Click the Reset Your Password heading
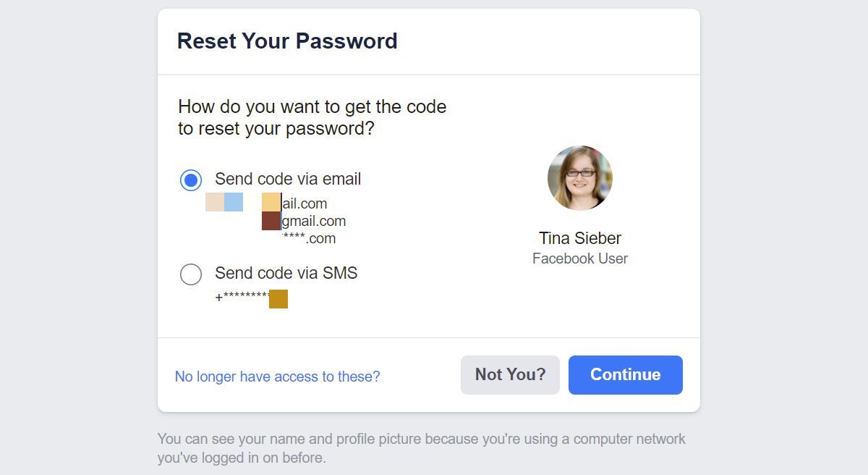This screenshot has height=475, width=868. (287, 41)
